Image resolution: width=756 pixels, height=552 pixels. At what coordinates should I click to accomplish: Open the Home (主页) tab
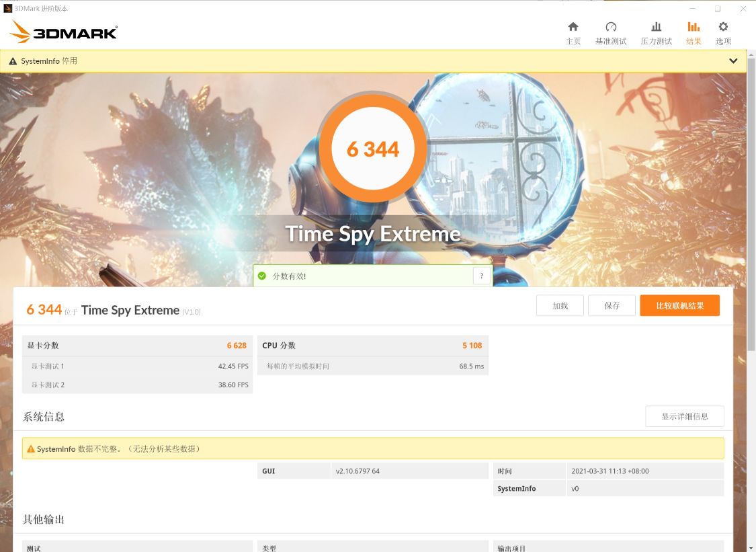573,34
